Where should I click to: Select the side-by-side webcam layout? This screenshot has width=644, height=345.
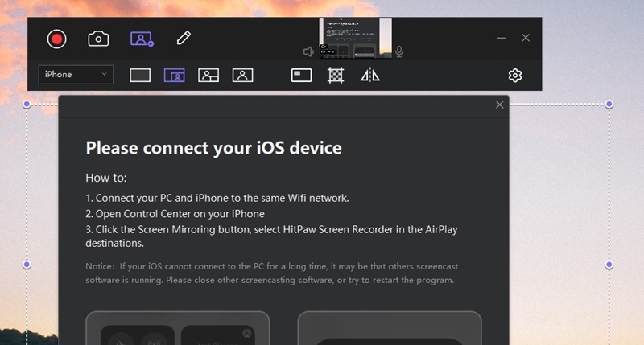click(x=208, y=75)
